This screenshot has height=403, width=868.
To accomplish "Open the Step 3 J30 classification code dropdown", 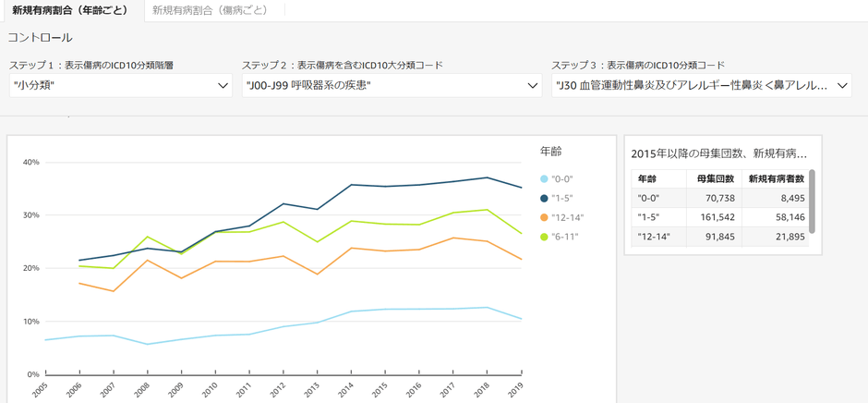I will (x=701, y=85).
